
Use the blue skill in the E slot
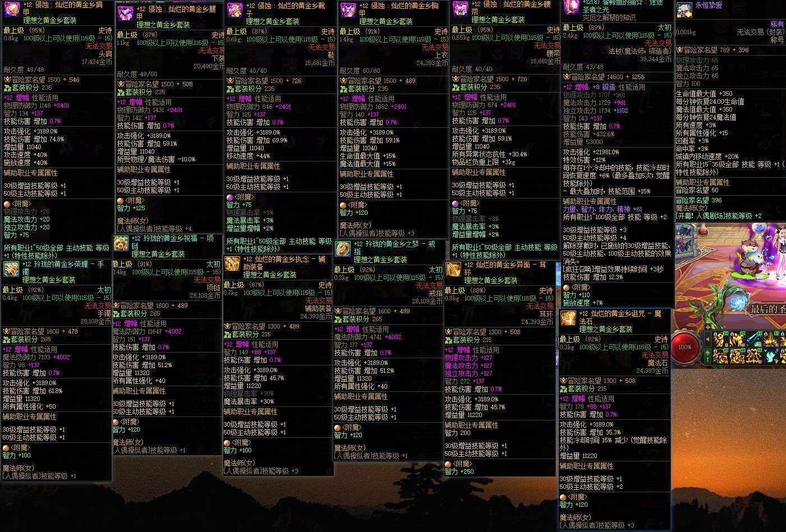755,339
